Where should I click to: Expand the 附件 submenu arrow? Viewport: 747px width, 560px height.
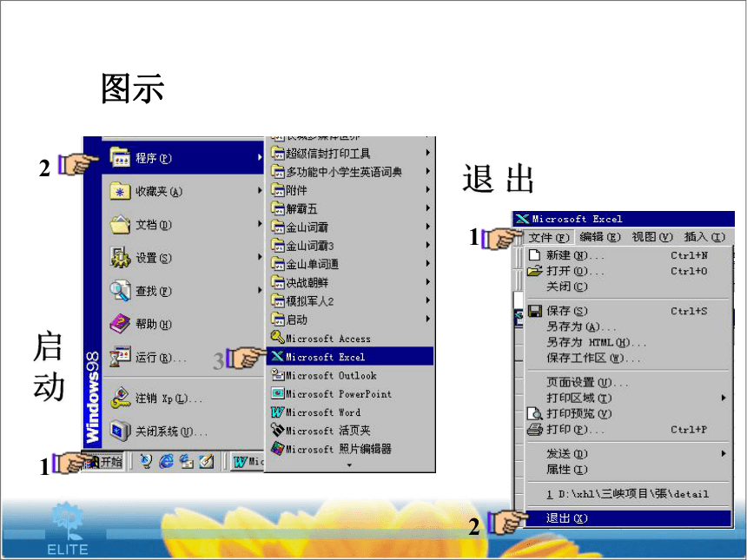[x=428, y=189]
